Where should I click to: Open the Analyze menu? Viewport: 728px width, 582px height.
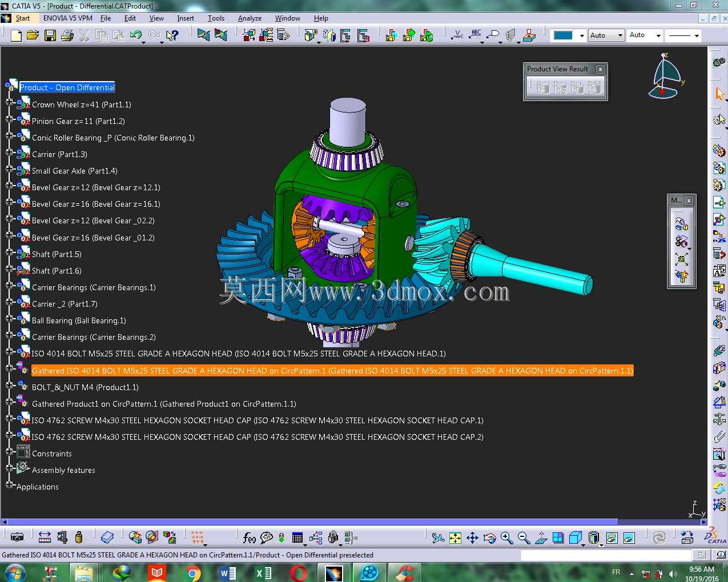[x=250, y=18]
